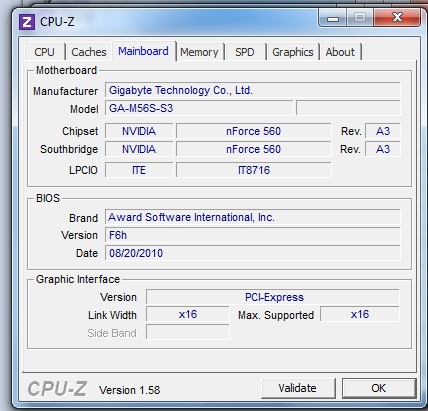The image size is (428, 411).
Task: Click the Southbridge Rev. A3 value
Action: pos(383,149)
